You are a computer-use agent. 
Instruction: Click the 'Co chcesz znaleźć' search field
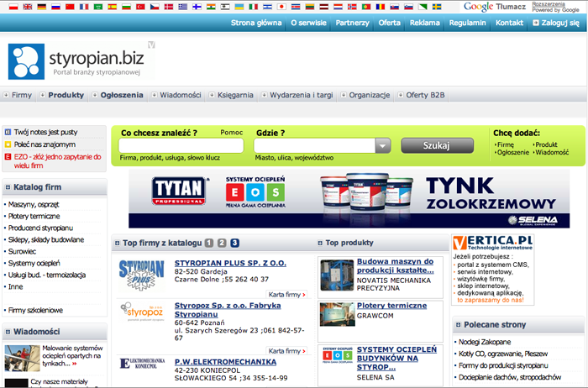[x=181, y=145]
